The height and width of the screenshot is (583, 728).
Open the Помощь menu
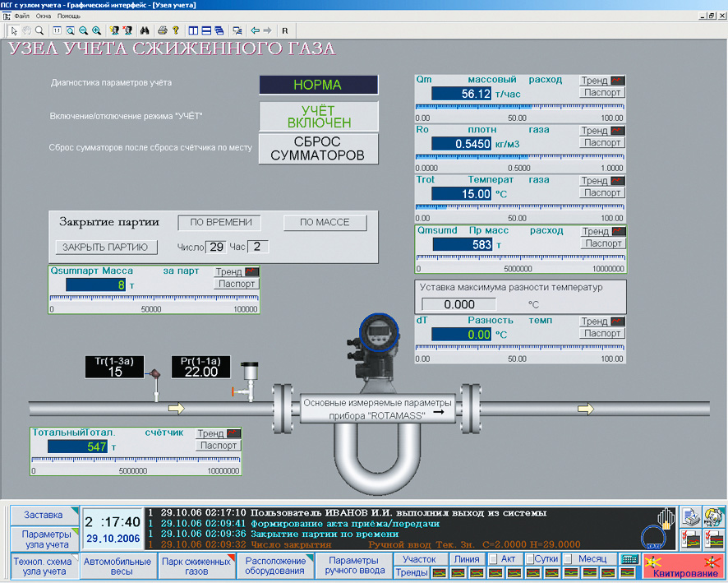(69, 16)
